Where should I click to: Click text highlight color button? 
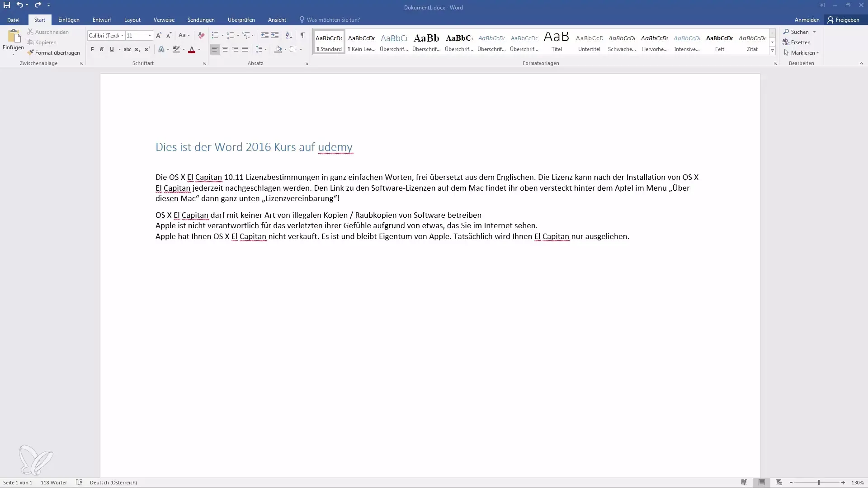click(176, 49)
